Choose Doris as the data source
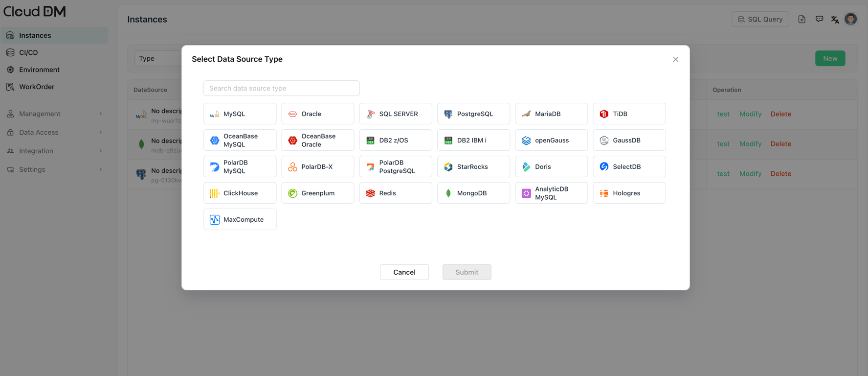Image resolution: width=868 pixels, height=376 pixels. pos(552,166)
